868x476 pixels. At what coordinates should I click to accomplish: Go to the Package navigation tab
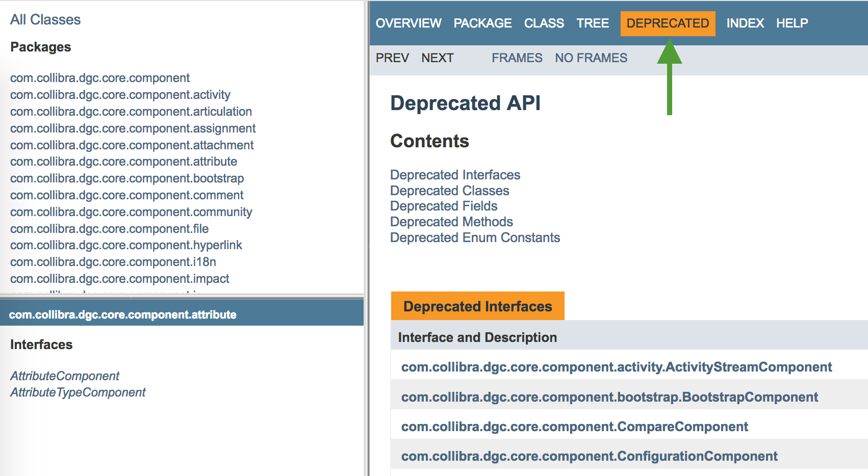pos(482,23)
